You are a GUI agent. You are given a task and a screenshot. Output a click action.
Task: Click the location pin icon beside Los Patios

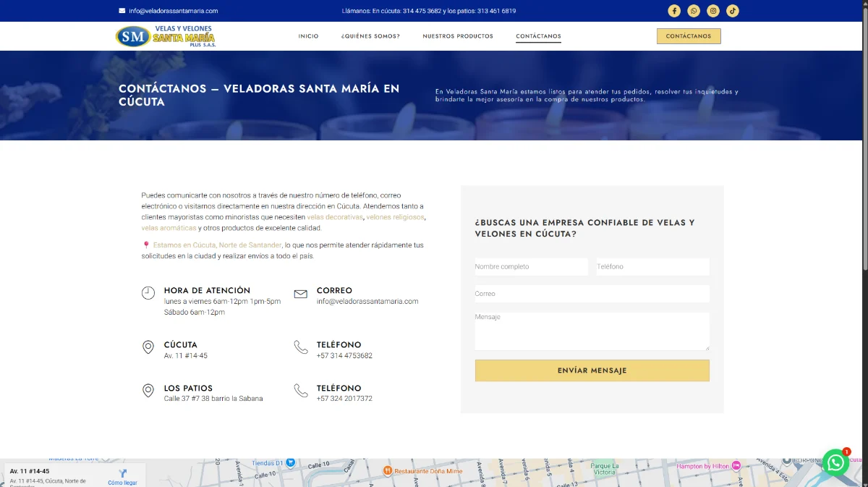coord(148,391)
